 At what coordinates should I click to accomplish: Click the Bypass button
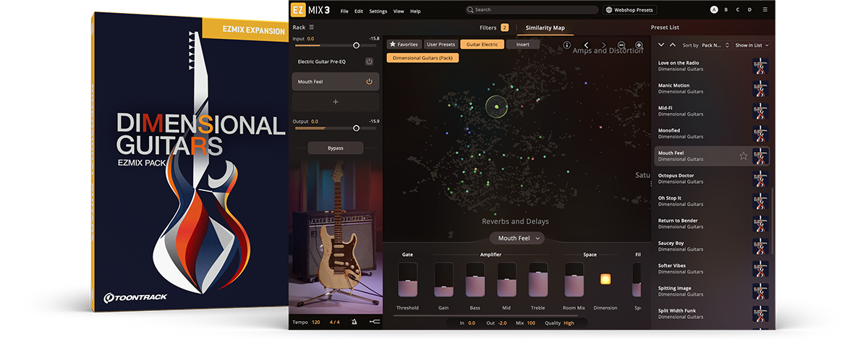(x=335, y=148)
